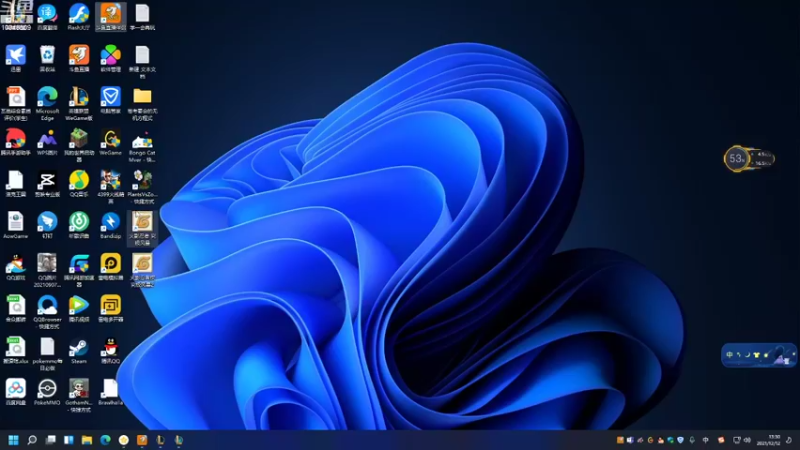Launch the Steam desktop shortcut

79,351
